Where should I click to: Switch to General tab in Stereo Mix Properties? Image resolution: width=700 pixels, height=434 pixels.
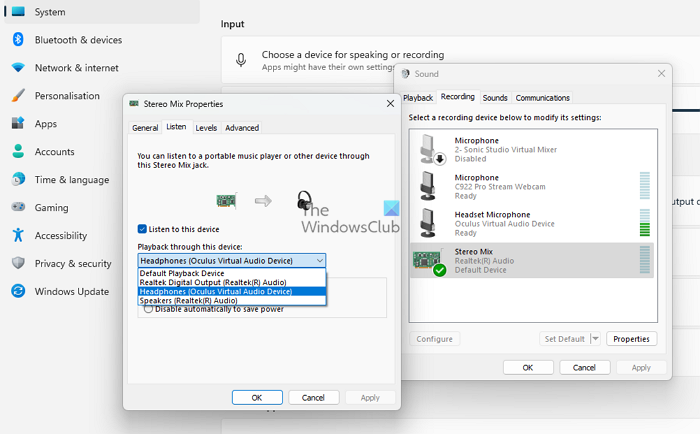click(x=145, y=128)
